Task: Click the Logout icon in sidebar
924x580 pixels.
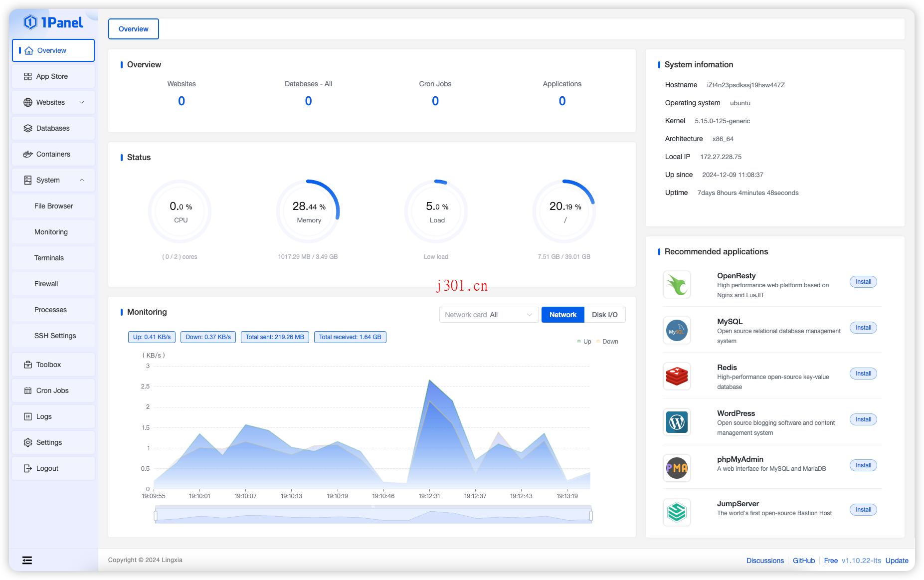Action: [28, 468]
